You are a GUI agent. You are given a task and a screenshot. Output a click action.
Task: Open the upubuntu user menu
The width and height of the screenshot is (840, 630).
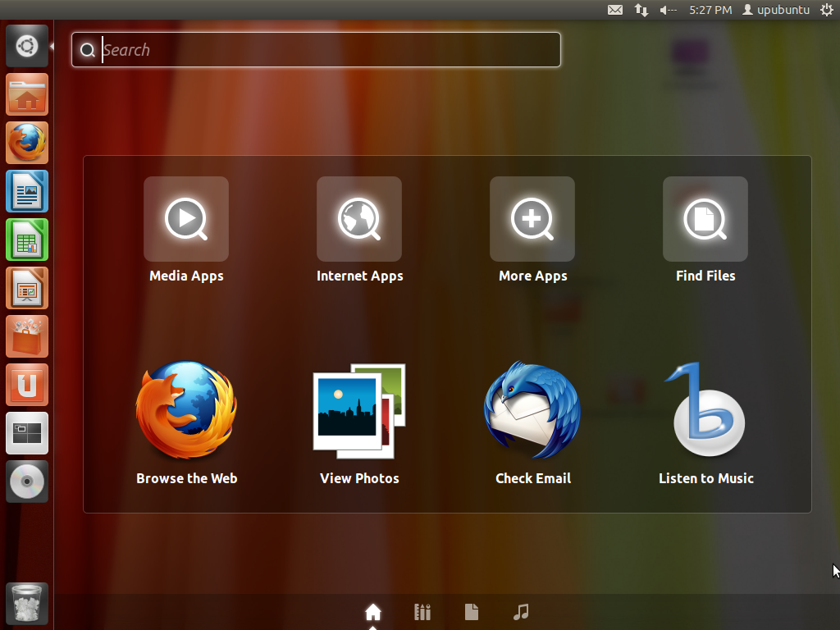tap(776, 10)
